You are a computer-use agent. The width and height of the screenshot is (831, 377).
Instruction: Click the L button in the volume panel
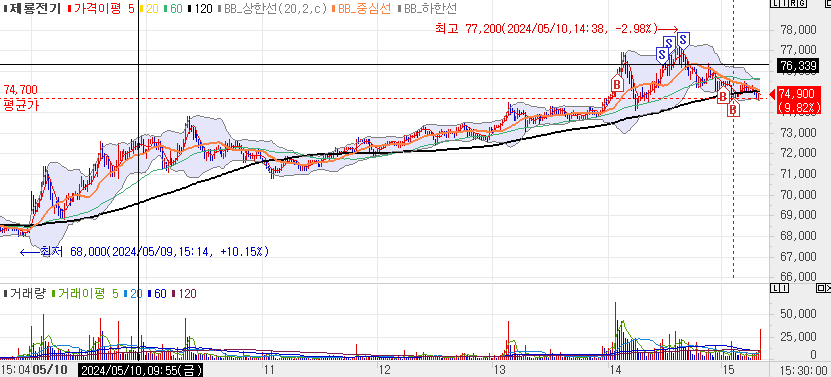[x=775, y=288]
